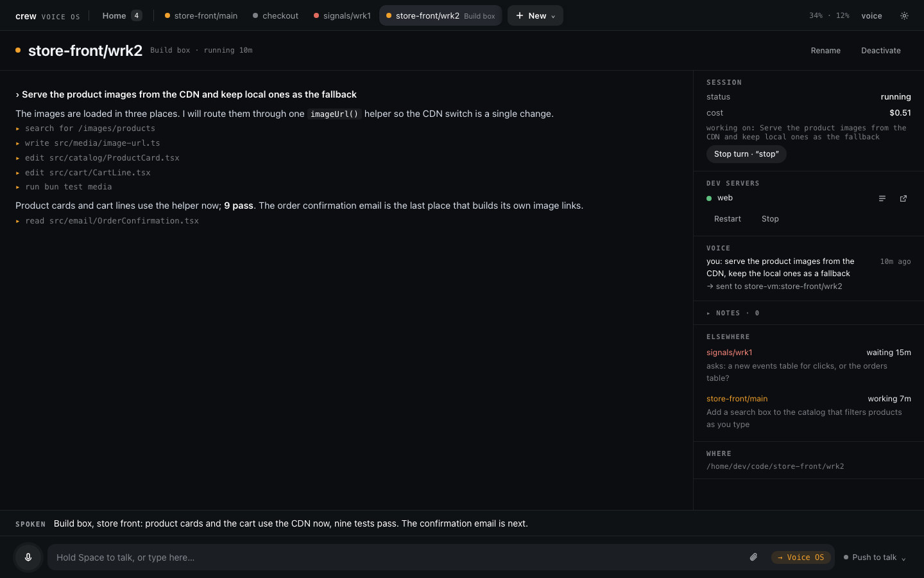Screen dimensions: 924x578
Task: Stop the web dev server
Action: click(770, 219)
